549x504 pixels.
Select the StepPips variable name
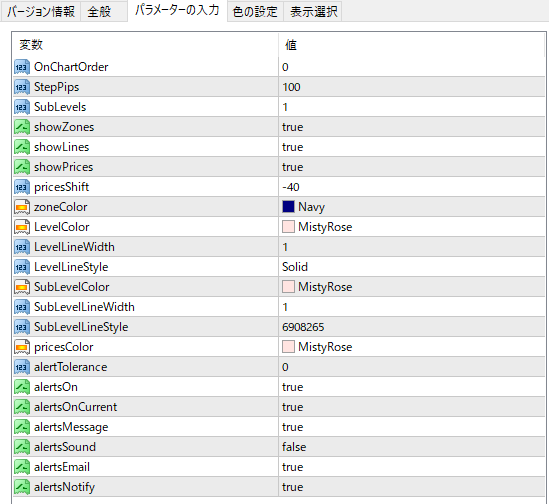pos(56,87)
